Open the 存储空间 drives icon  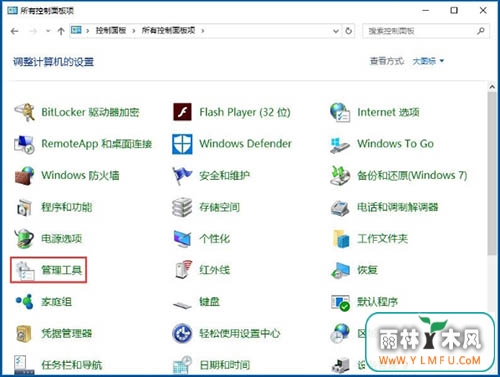point(182,207)
